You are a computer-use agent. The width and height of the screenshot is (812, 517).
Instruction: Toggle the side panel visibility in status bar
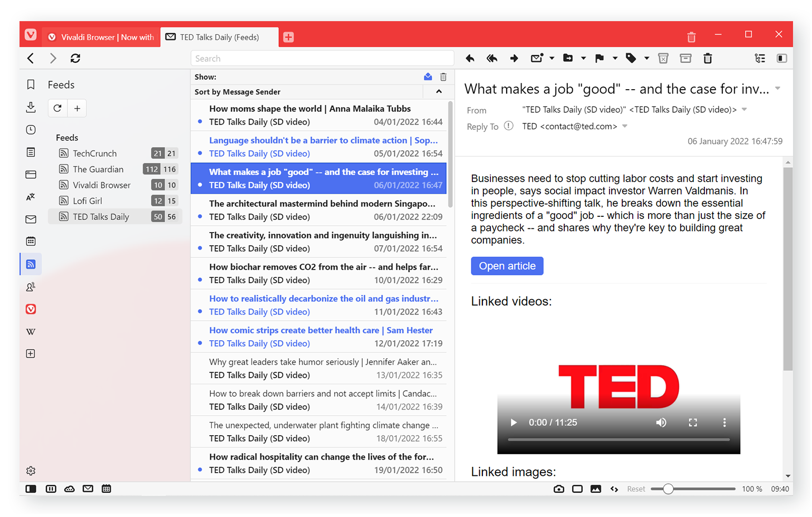(x=31, y=489)
